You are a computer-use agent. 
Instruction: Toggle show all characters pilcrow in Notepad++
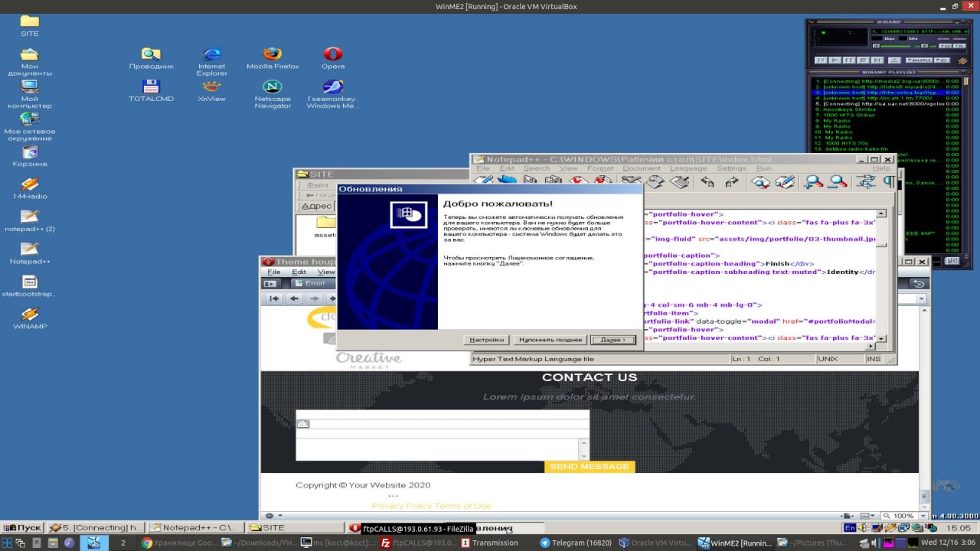[x=889, y=182]
